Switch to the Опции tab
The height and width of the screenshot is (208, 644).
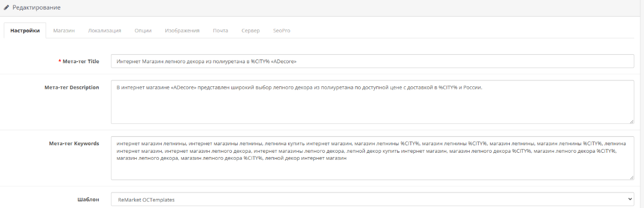point(143,31)
